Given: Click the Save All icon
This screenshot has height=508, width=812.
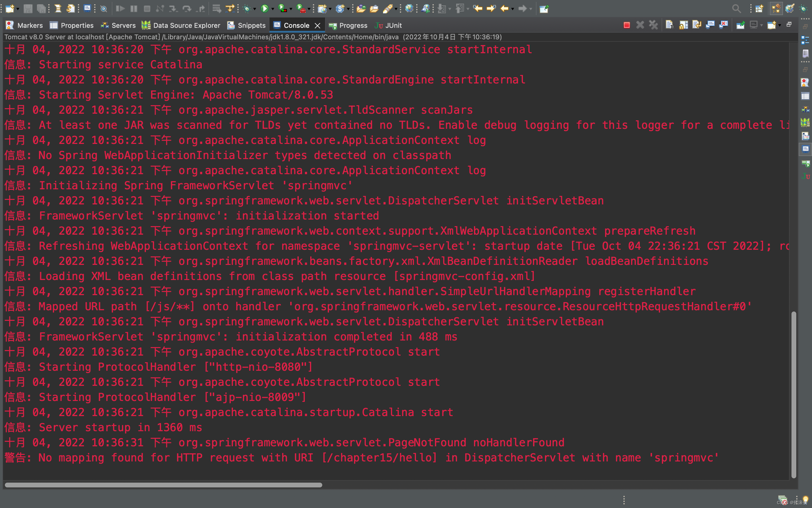Looking at the screenshot, I should 41,8.
